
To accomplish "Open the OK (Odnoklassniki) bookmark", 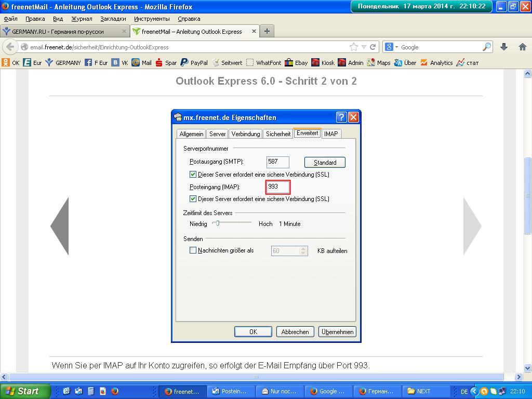I will pos(11,62).
